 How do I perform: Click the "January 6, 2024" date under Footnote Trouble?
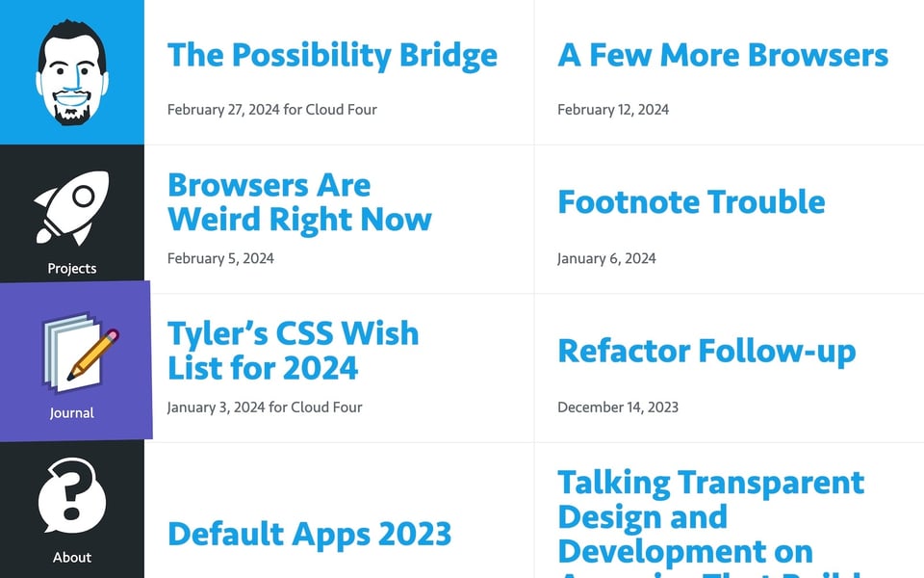point(606,258)
